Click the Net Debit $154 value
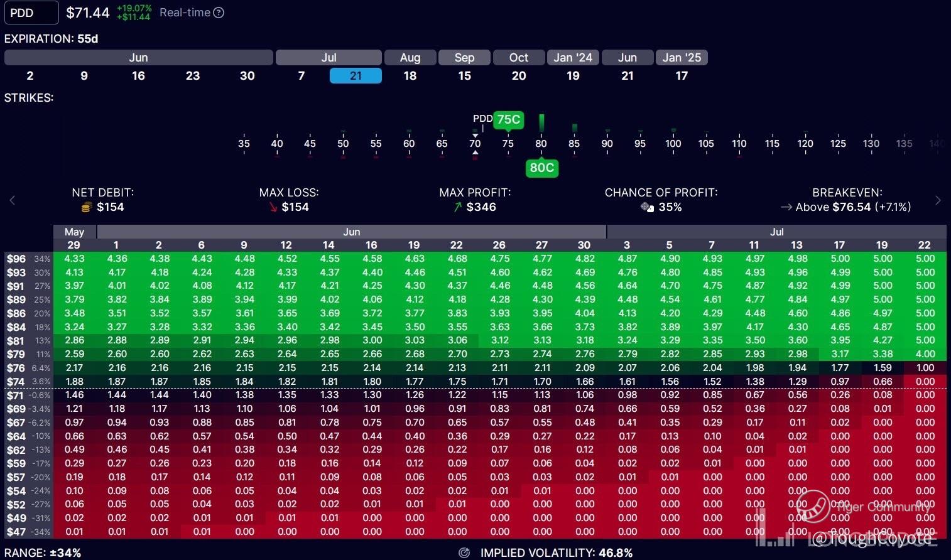This screenshot has height=560, width=951. [110, 207]
